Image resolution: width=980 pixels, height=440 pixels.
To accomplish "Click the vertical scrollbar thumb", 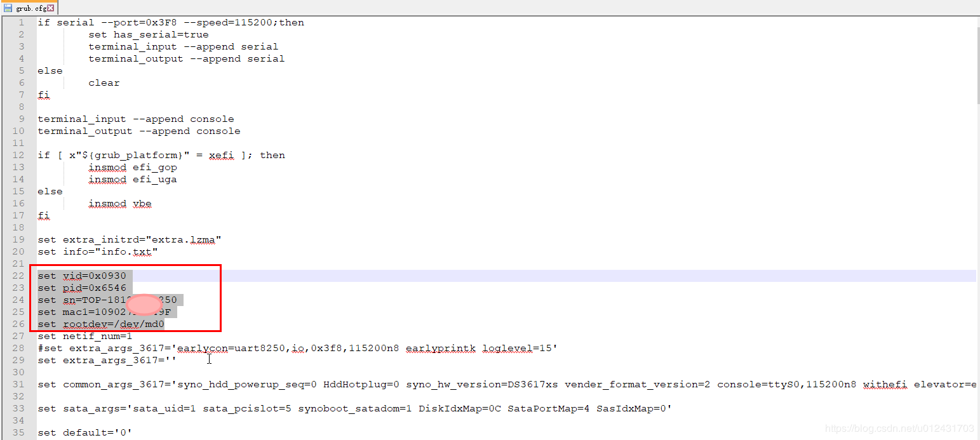I will tap(979, 65).
